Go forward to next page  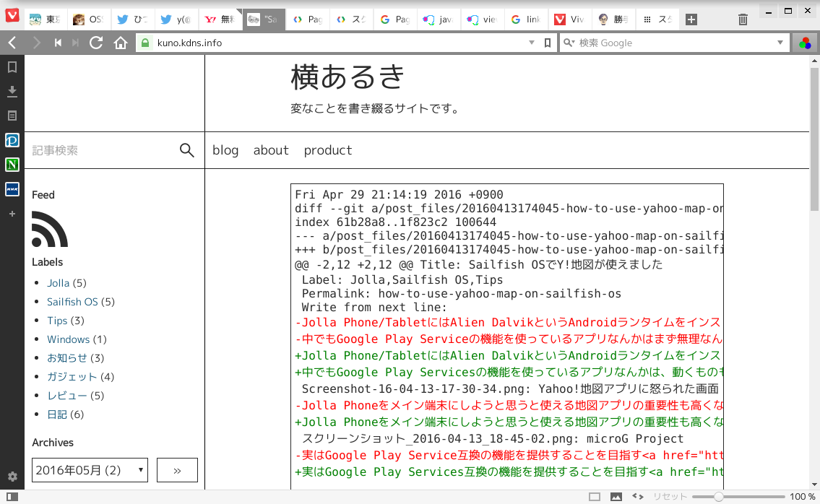point(36,43)
